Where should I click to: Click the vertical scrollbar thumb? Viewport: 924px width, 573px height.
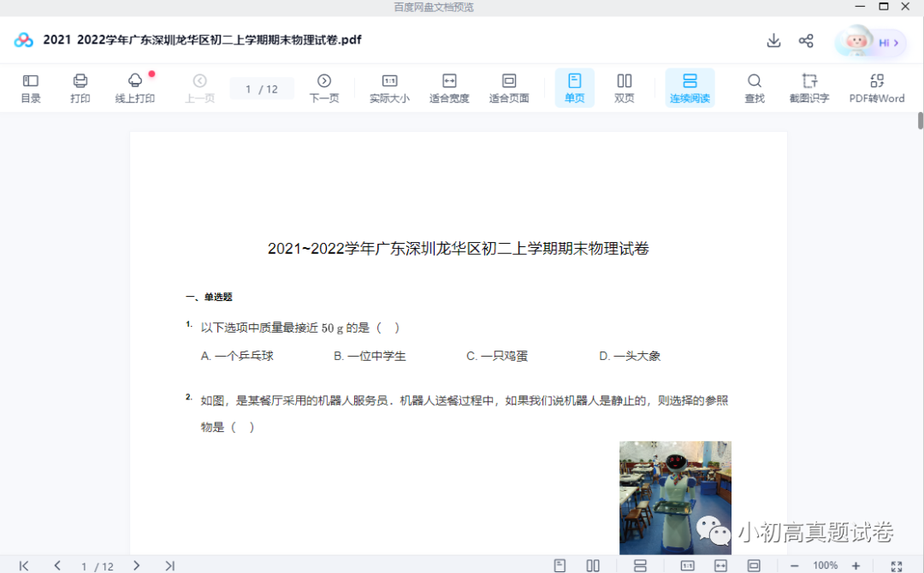[921, 120]
